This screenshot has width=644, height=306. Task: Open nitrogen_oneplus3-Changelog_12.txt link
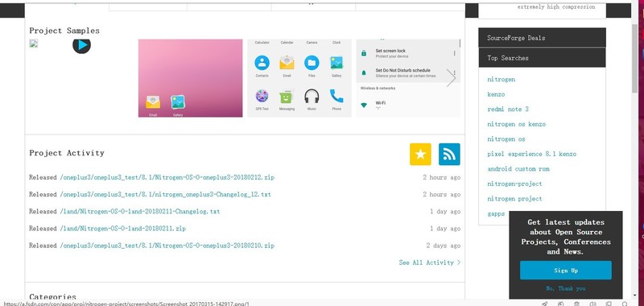pos(166,194)
